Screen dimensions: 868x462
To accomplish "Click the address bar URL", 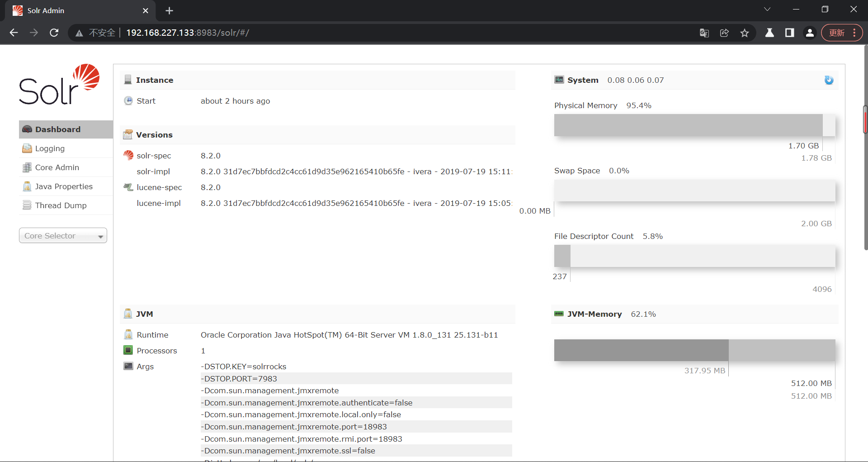I will [x=188, y=33].
